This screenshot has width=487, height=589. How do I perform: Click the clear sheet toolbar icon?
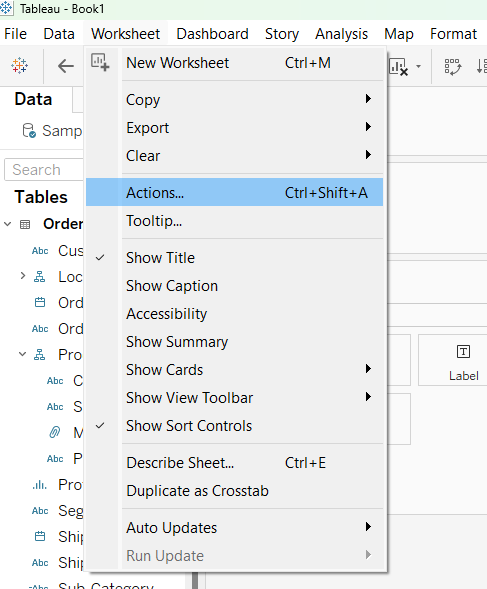pos(398,67)
